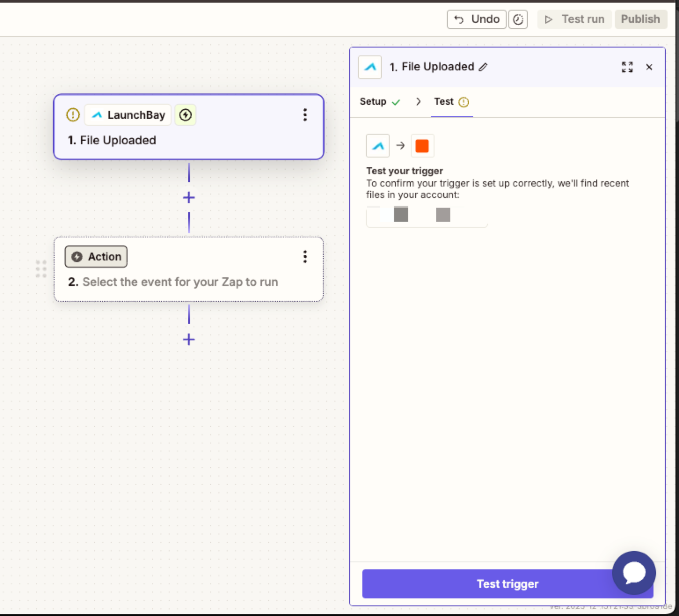Viewport: 679px width, 616px height.
Task: Click the LaunchBay icon above Test your trigger
Action: pyautogui.click(x=378, y=146)
